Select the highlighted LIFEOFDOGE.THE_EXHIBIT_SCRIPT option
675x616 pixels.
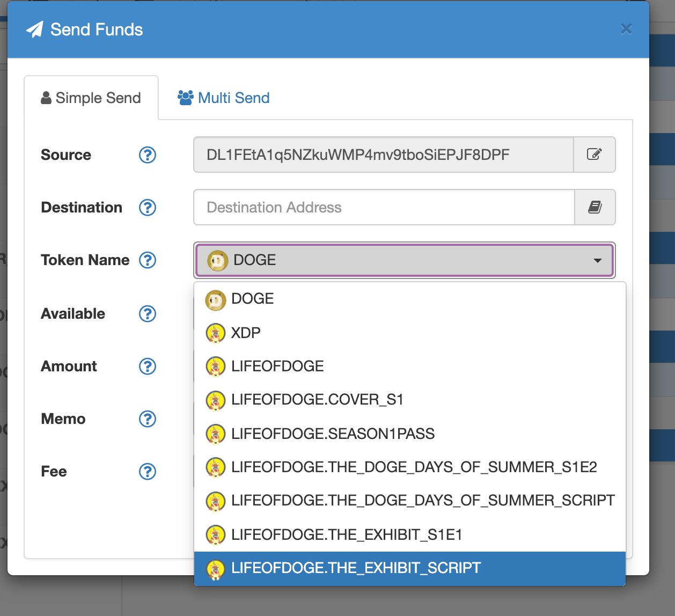pyautogui.click(x=410, y=568)
